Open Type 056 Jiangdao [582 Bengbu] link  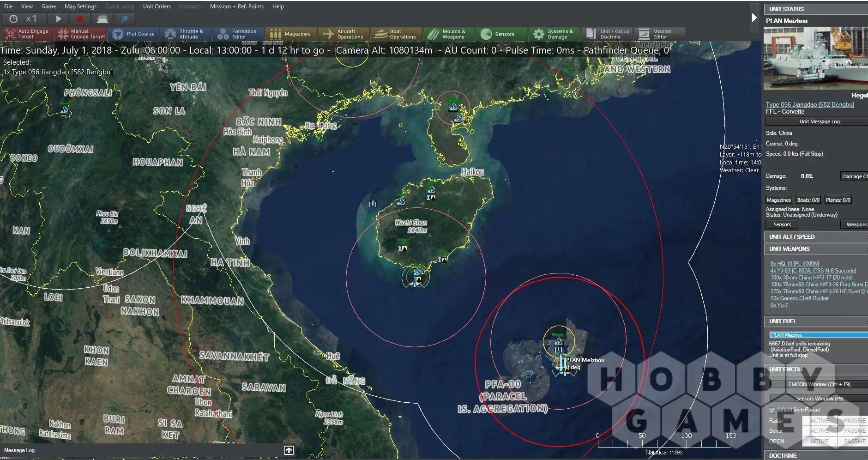click(810, 104)
